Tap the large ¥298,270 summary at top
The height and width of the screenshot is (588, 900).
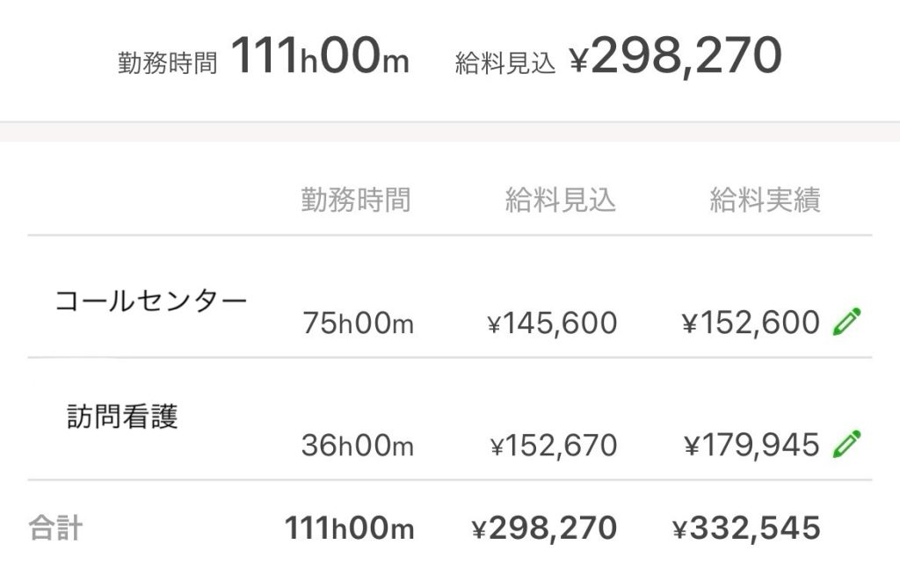676,57
